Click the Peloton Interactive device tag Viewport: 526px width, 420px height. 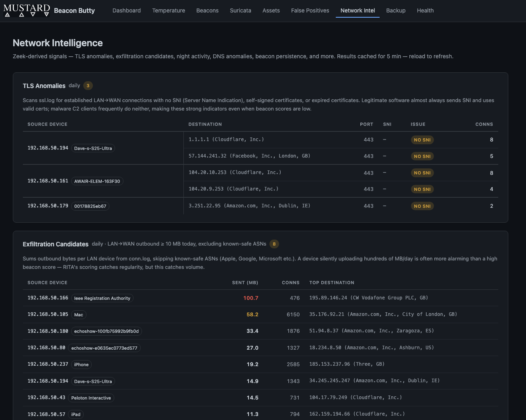[91, 398]
